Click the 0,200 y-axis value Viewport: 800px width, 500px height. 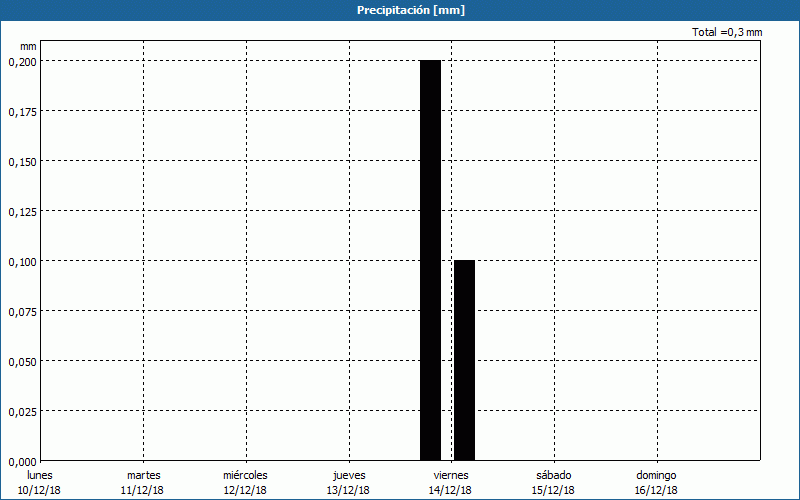tap(22, 62)
